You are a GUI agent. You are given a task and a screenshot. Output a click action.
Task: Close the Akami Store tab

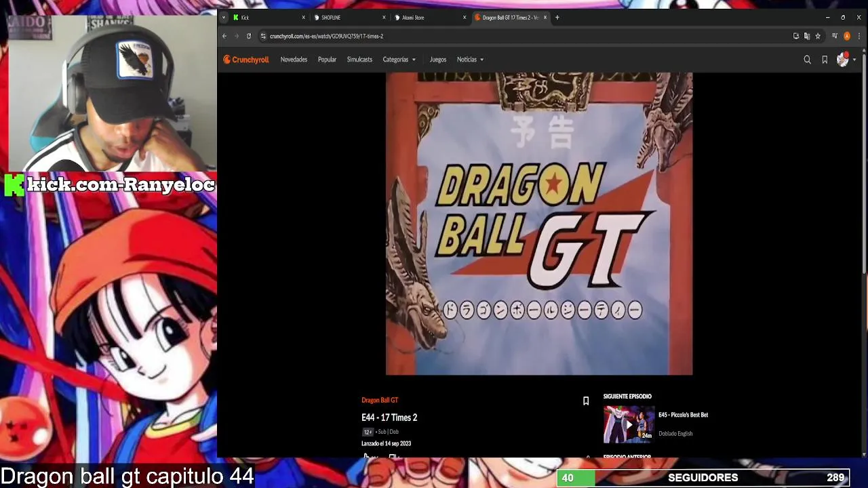[465, 18]
